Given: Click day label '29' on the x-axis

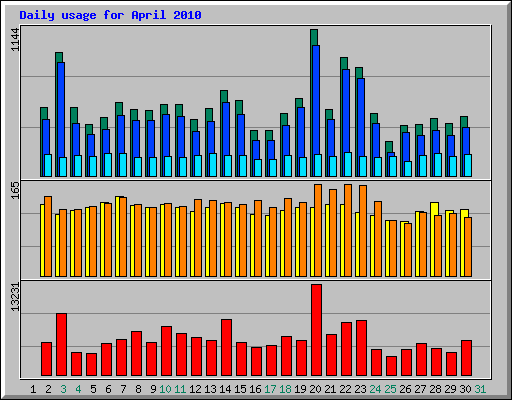Looking at the screenshot, I should click(x=450, y=389).
